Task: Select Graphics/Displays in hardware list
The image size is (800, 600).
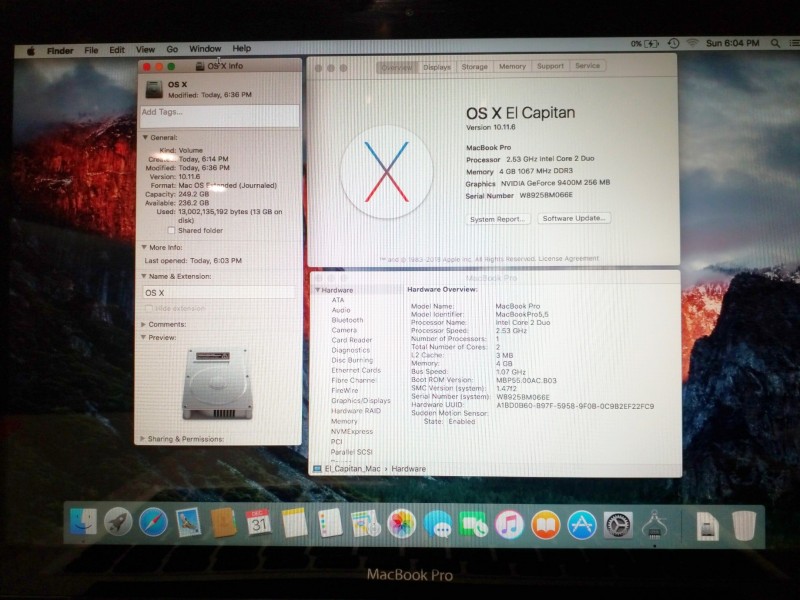Action: (361, 401)
